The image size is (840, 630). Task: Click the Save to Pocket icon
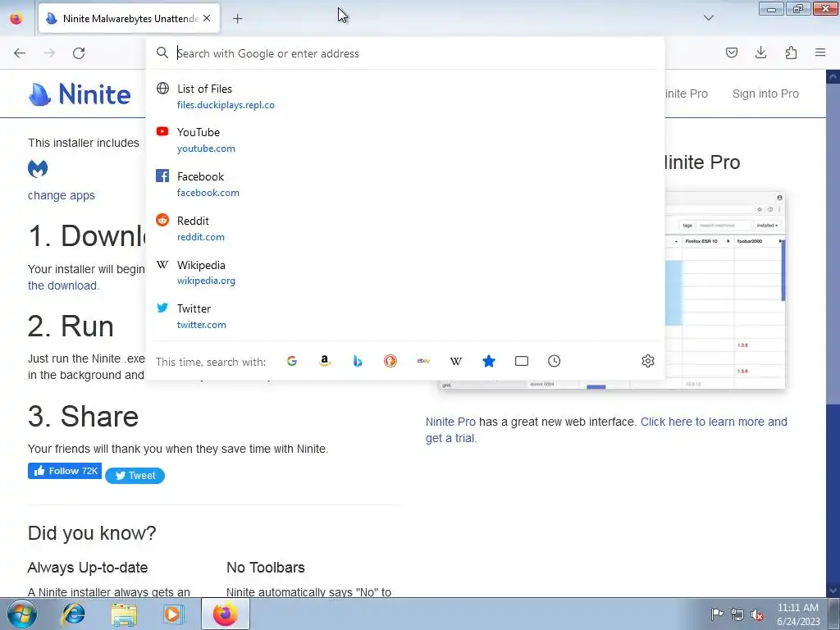coord(731,52)
